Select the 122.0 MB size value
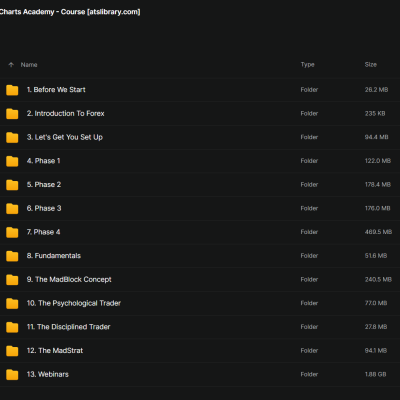The height and width of the screenshot is (400, 400). [x=378, y=161]
